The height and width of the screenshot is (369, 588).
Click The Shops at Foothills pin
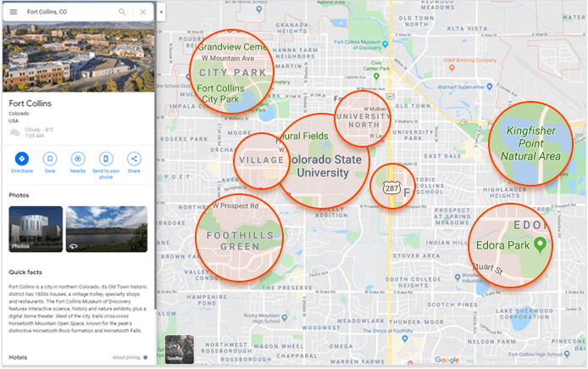click(x=405, y=338)
